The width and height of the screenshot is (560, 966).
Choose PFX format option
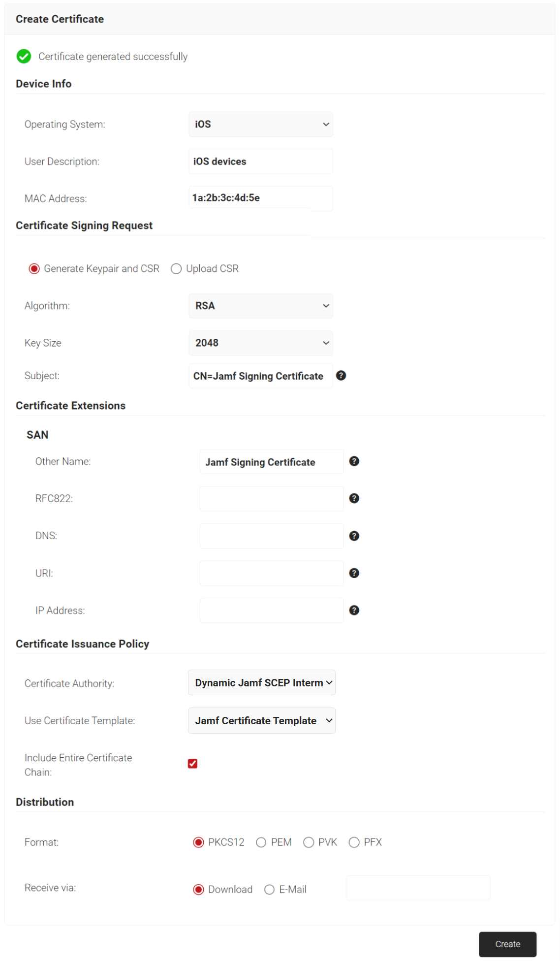[x=354, y=842]
